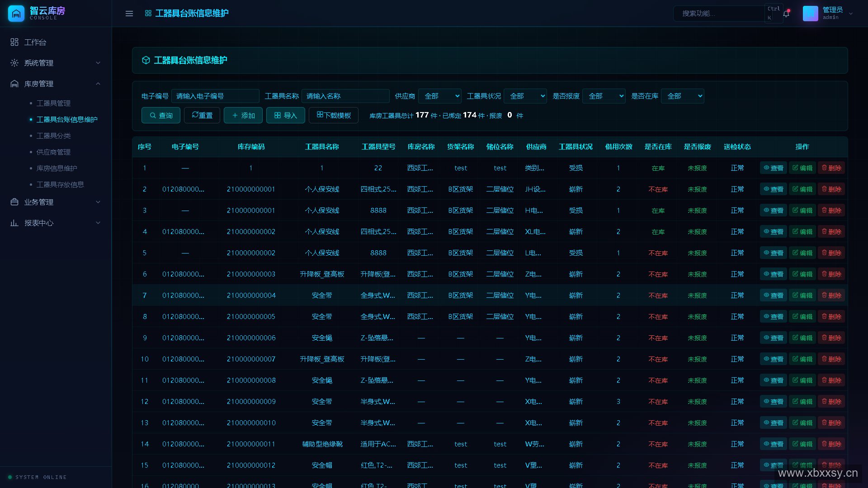Screen dimensions: 868x488
Task: Click the cube icon beside the panel title
Action: (146, 60)
